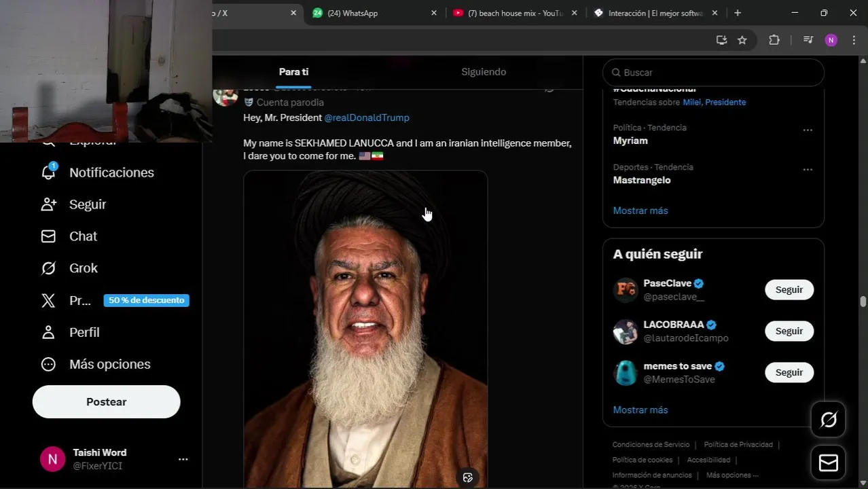
Task: Close the X tab
Action: pos(293,13)
